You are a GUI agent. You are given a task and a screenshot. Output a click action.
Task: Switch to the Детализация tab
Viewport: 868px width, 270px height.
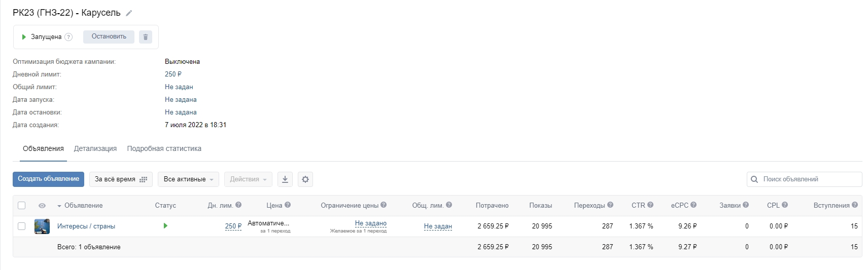click(95, 149)
